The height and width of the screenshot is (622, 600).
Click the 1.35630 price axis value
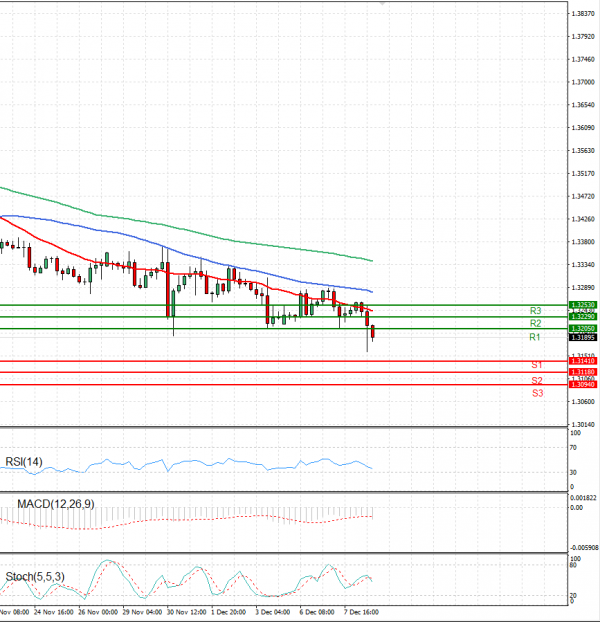click(x=583, y=151)
